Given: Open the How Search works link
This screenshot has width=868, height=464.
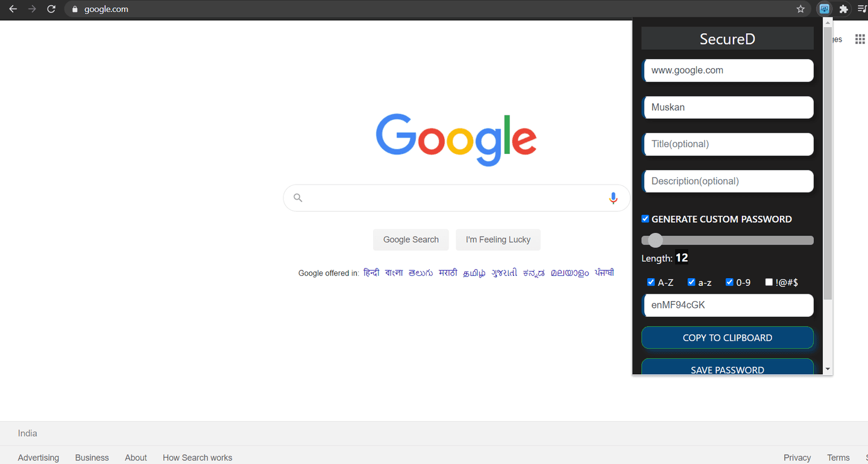Looking at the screenshot, I should coord(197,457).
